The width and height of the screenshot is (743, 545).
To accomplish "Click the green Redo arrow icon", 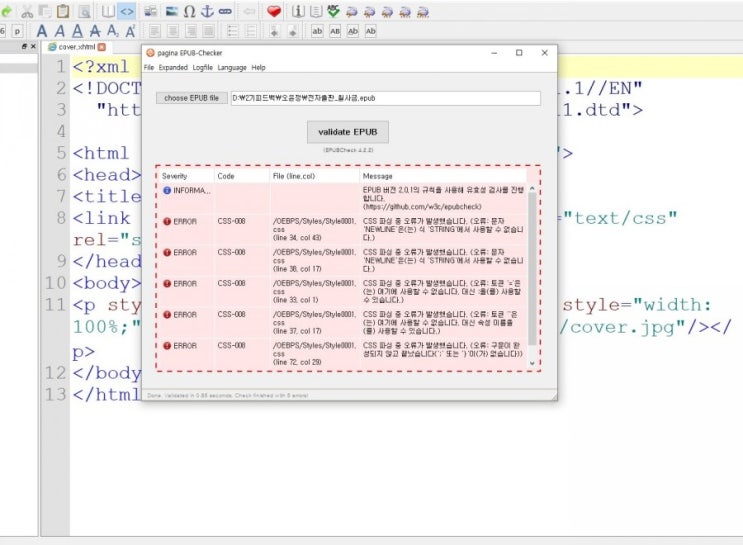I will point(6,11).
